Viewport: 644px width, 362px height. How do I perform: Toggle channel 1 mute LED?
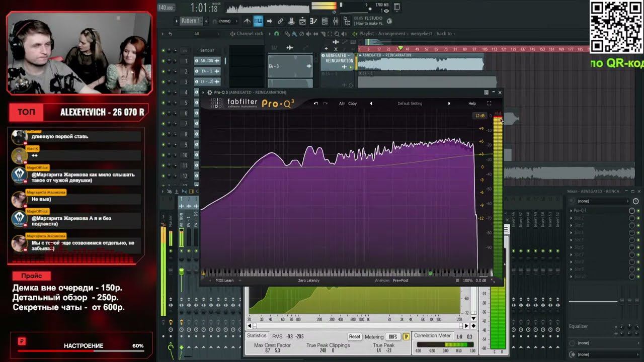(x=163, y=61)
